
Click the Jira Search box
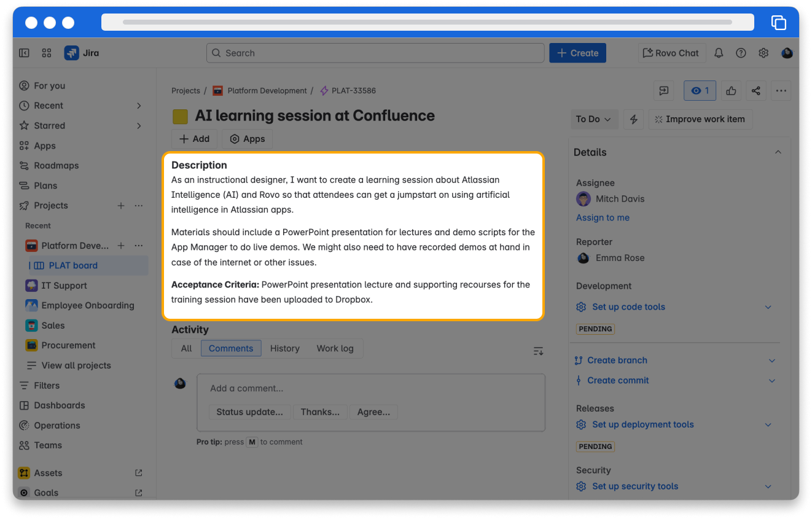375,53
